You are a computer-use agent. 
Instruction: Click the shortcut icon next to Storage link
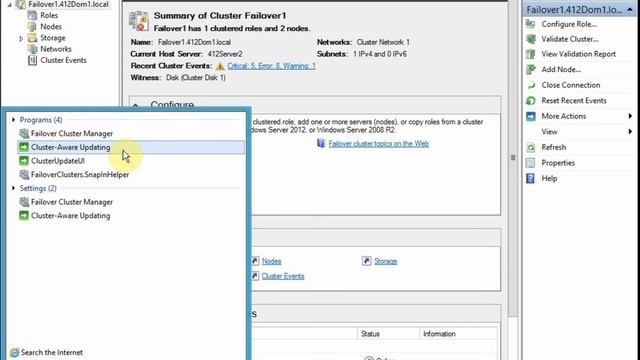point(366,261)
